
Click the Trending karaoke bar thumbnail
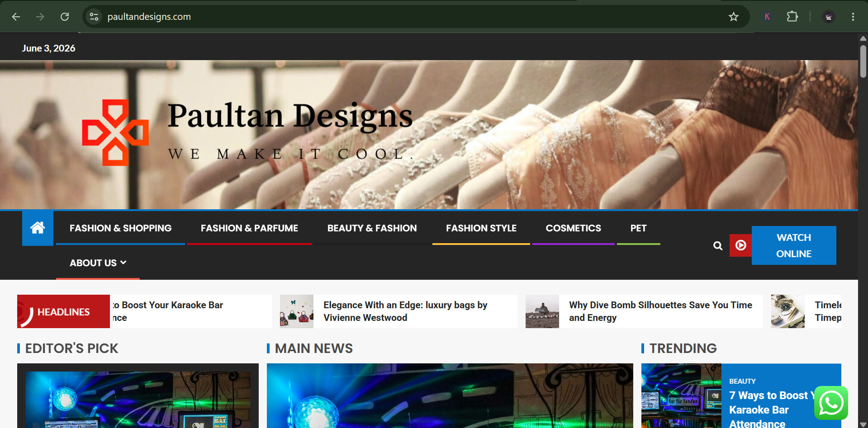[681, 395]
